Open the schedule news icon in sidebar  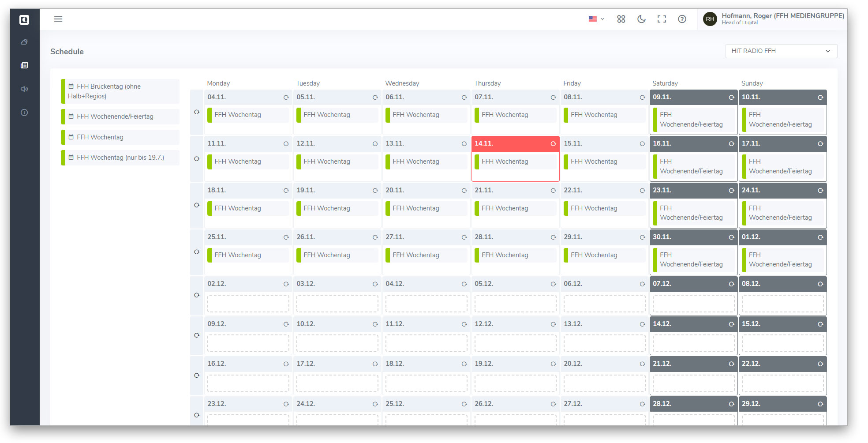click(25, 65)
